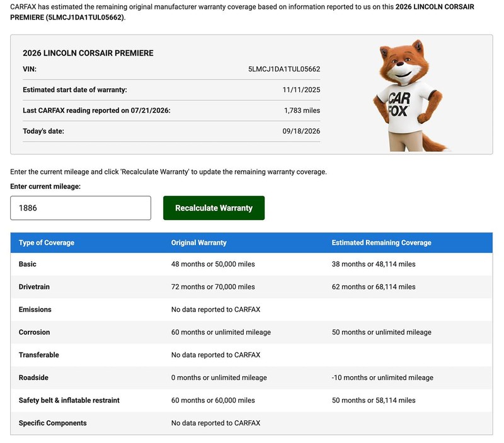
Task: Click today's date value 09/18/2026
Action: [301, 131]
